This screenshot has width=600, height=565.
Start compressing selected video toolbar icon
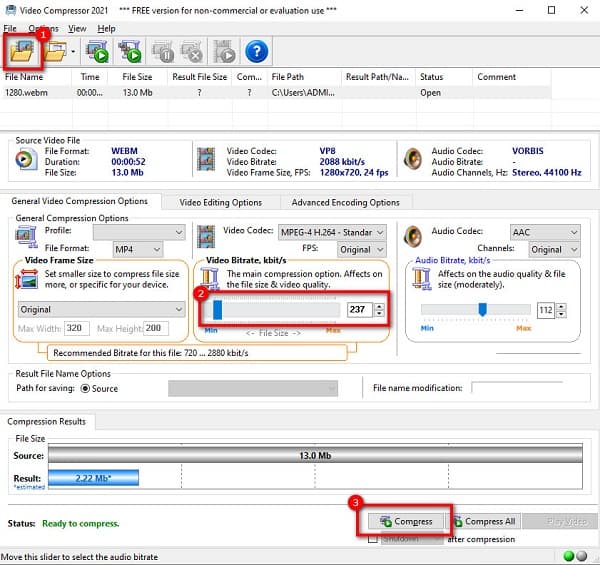tap(97, 51)
